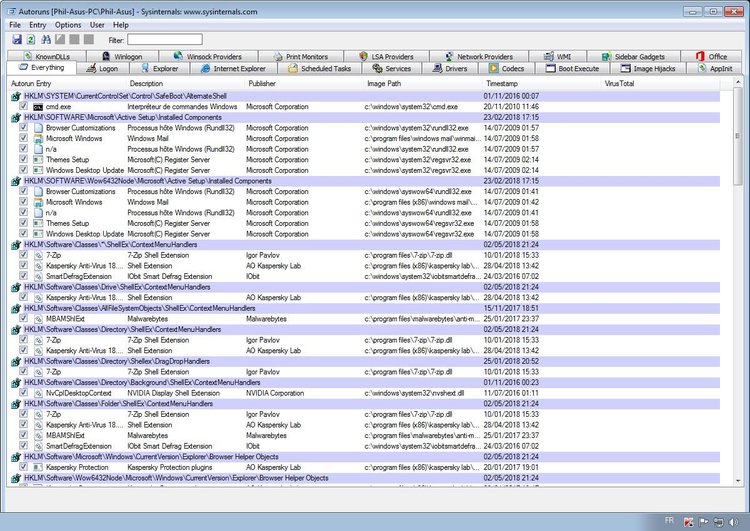Image resolution: width=750 pixels, height=531 pixels.
Task: Uncheck the first Themes Setup entry
Action: 23,159
